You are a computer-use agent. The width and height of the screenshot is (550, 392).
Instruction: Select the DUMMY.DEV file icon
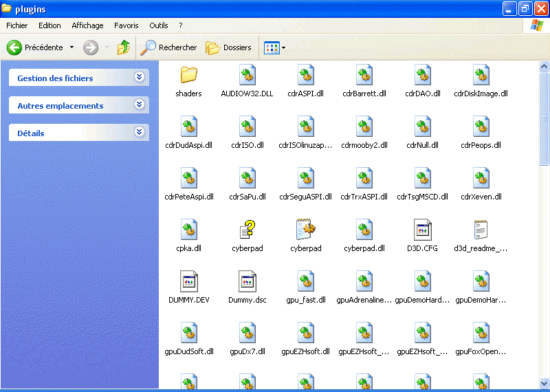188,281
